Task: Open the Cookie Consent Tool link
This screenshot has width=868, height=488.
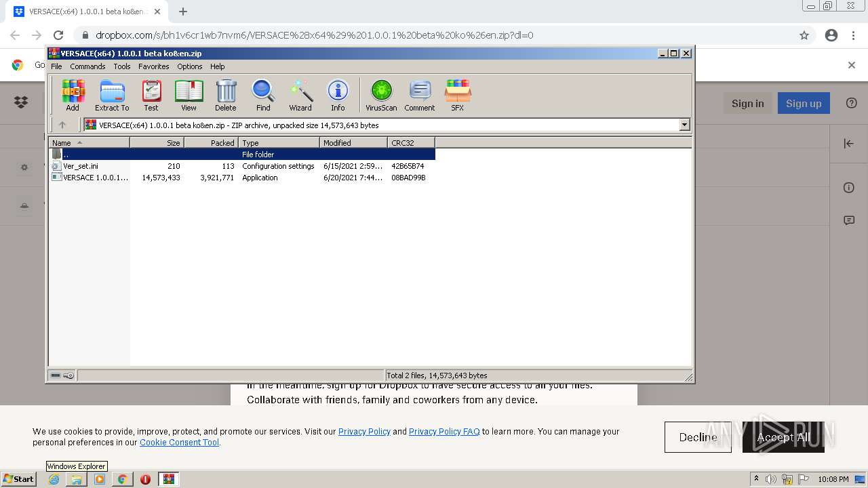Action: click(179, 442)
